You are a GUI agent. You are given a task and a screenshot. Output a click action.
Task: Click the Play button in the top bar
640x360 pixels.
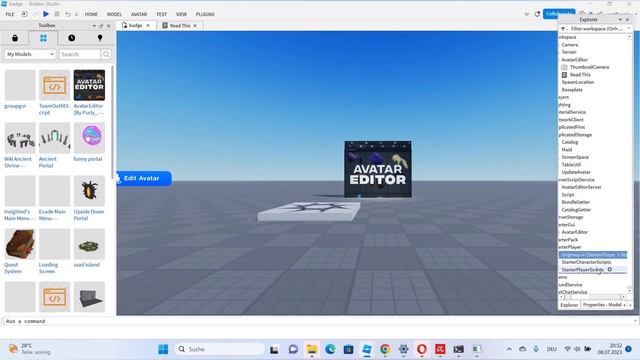[46, 14]
